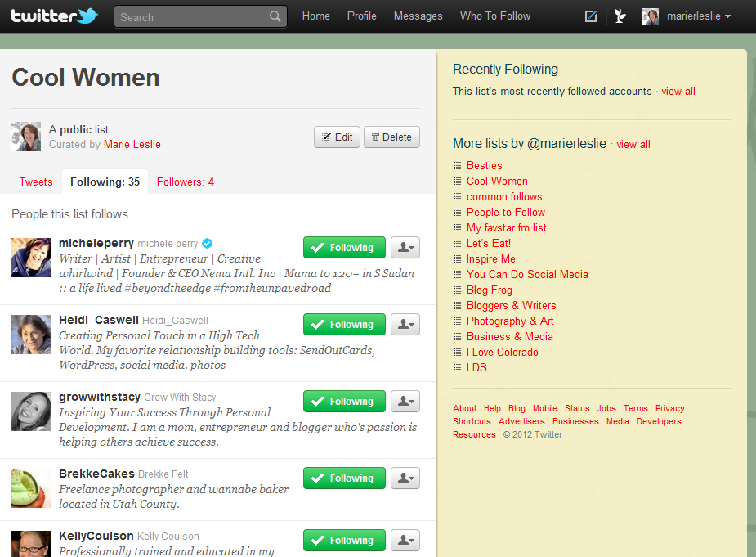Unfollow Heidi_Caswell via Following button

tap(343, 325)
